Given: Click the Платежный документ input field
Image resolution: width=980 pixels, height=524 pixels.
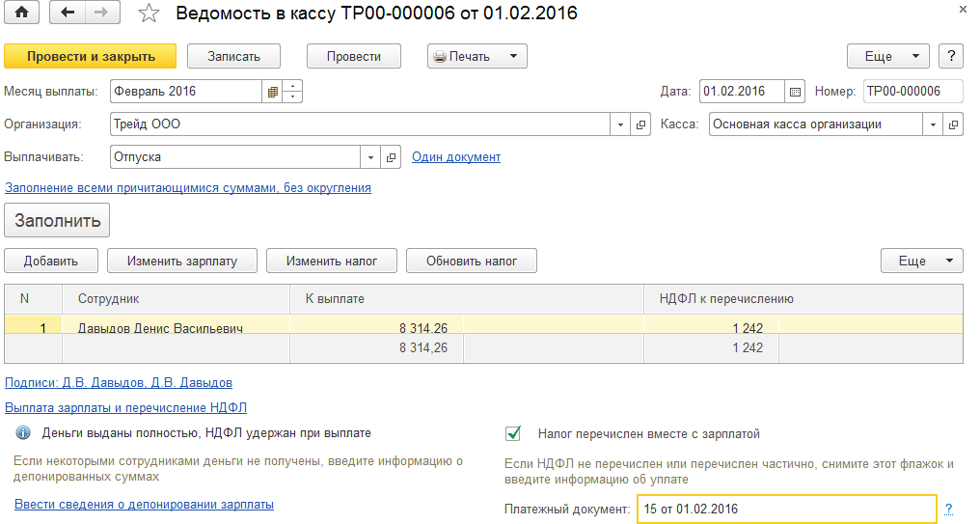Looking at the screenshot, I should [785, 509].
